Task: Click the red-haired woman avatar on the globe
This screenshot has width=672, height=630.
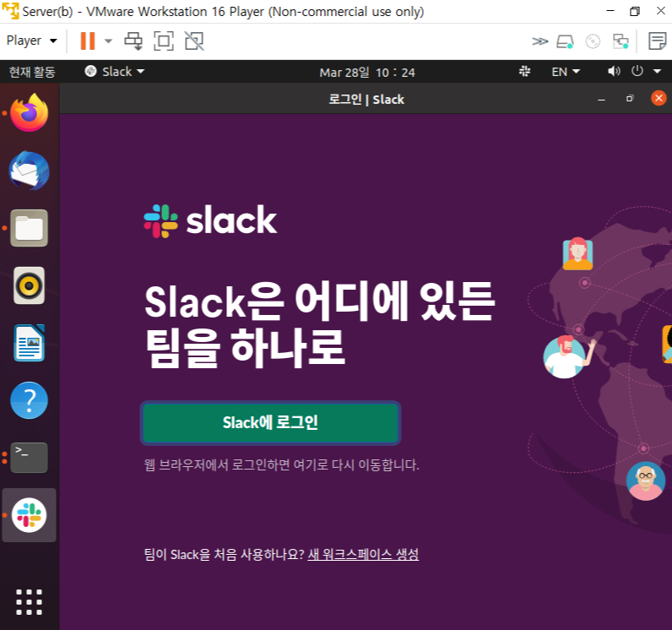Action: point(577,253)
